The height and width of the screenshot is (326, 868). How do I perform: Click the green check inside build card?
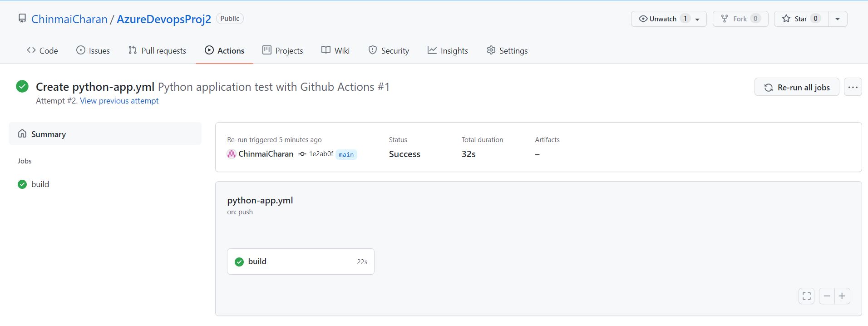(x=239, y=262)
